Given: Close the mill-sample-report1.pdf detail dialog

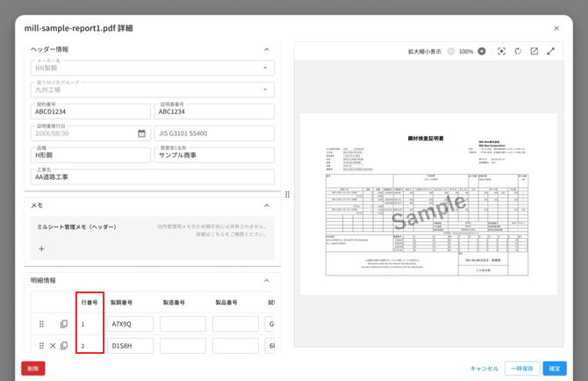Looking at the screenshot, I should pos(556,28).
